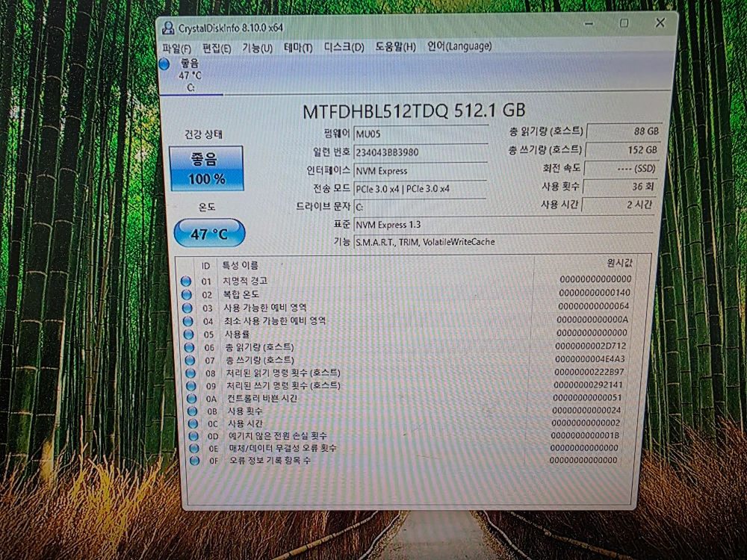Click status icon for 06 총 읽기량 (호스트)
The image size is (747, 560).
[x=189, y=348]
